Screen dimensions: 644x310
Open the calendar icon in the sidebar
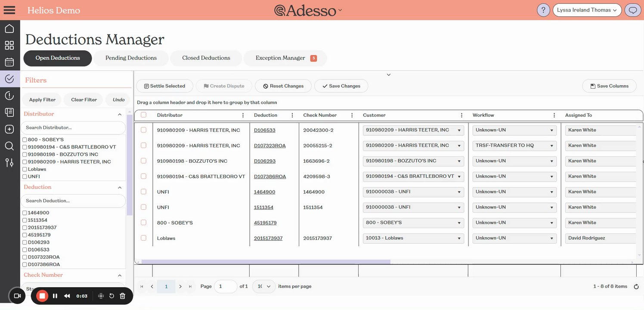(x=9, y=62)
